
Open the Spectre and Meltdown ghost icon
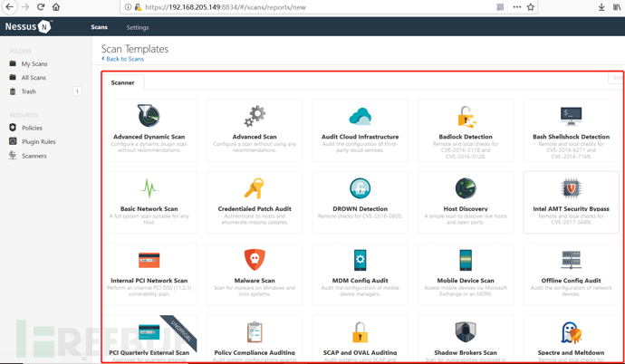[x=571, y=332]
